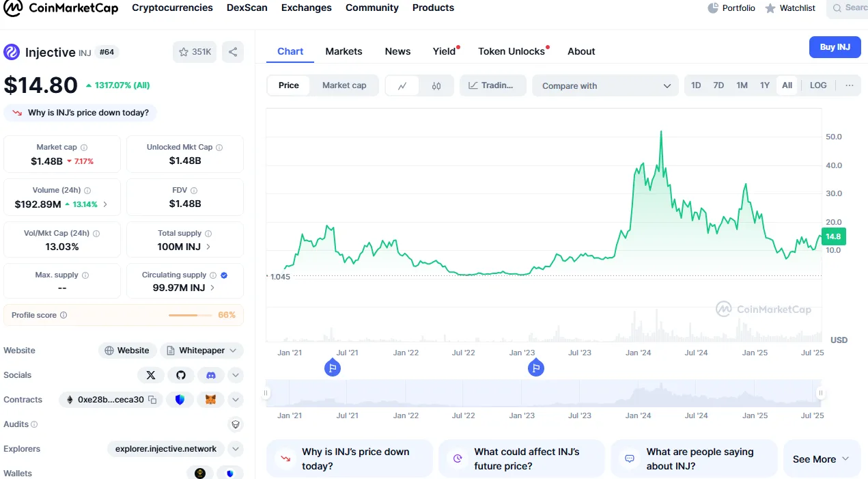Screen dimensions: 868x479
Task: Switch to line chart view
Action: [x=403, y=85]
